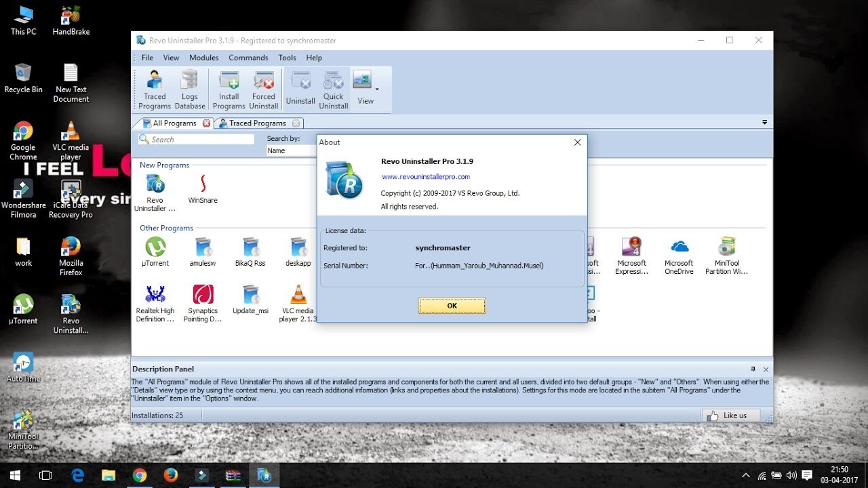Open the Search by Name dropdown

pos(292,150)
